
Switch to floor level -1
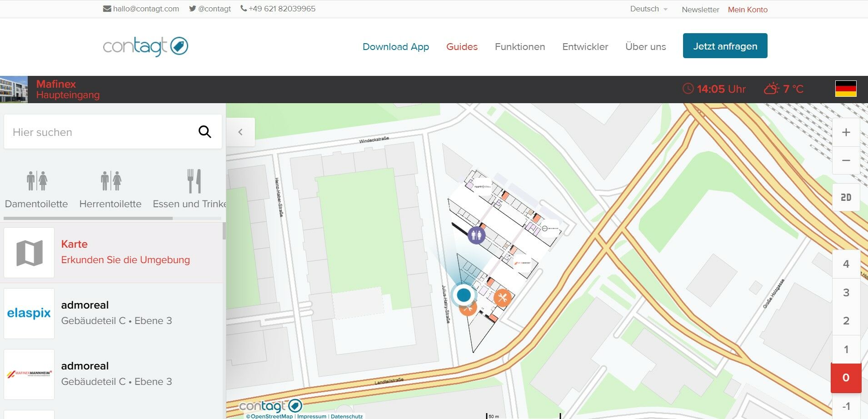tap(846, 406)
